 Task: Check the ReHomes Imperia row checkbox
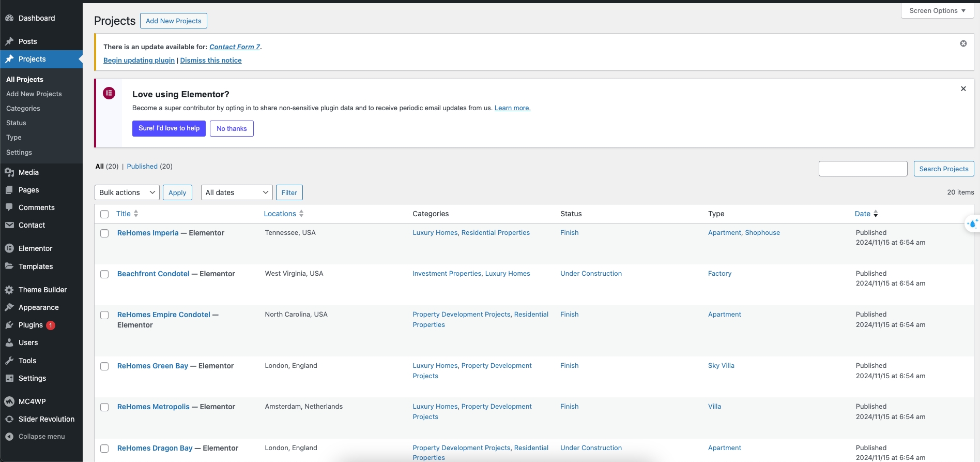pos(104,233)
